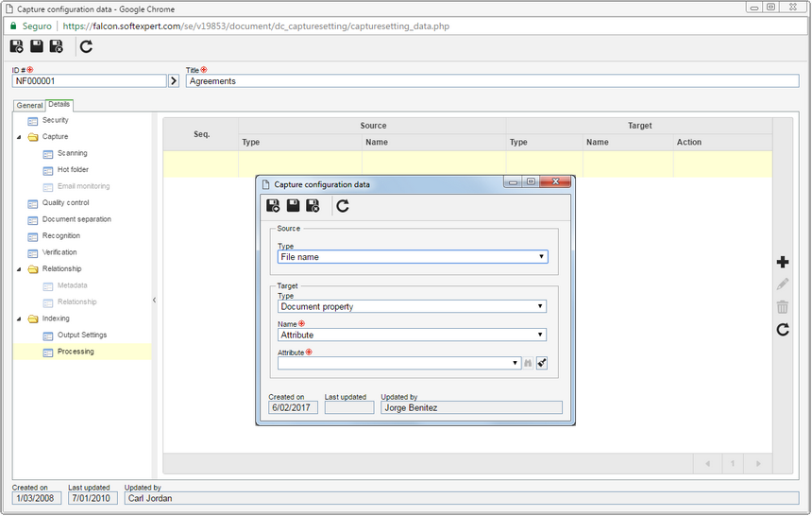Image resolution: width=812 pixels, height=516 pixels.
Task: Click the Title input field with Agreements
Action: pyautogui.click(x=492, y=81)
